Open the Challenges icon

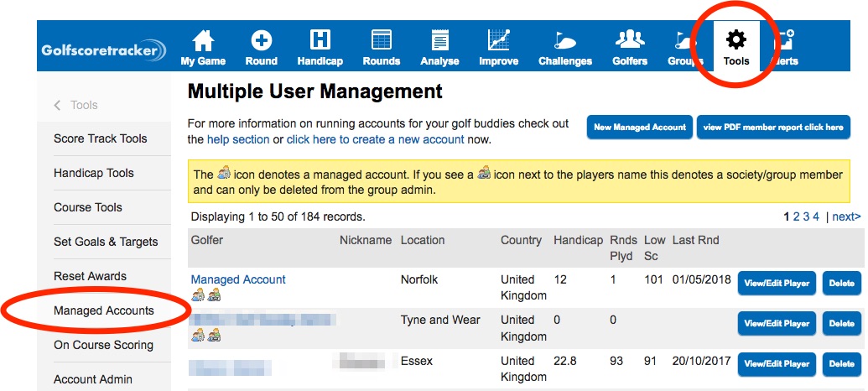click(x=564, y=41)
